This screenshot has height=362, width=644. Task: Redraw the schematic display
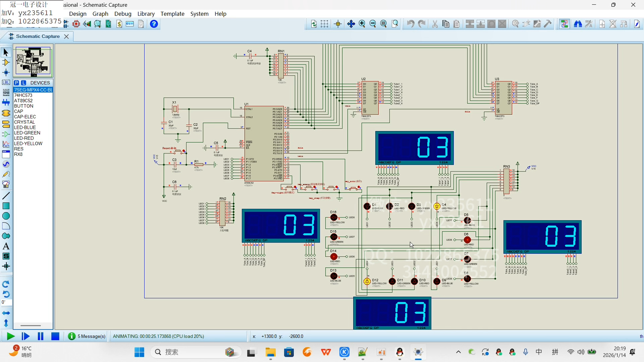[x=314, y=24]
